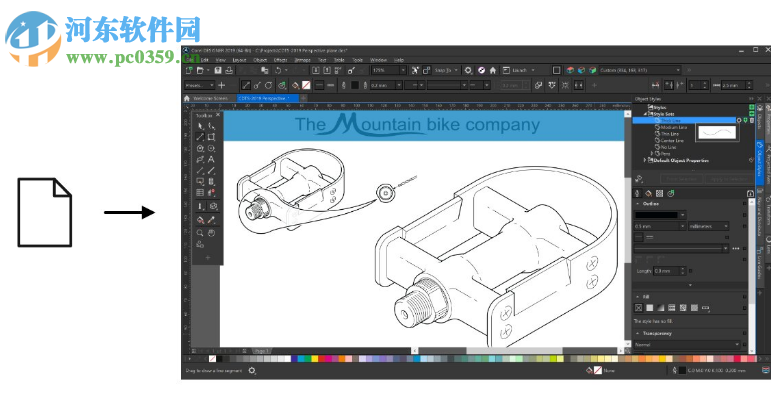771x407 pixels.
Task: Open the Launch dropdown
Action: [533, 70]
